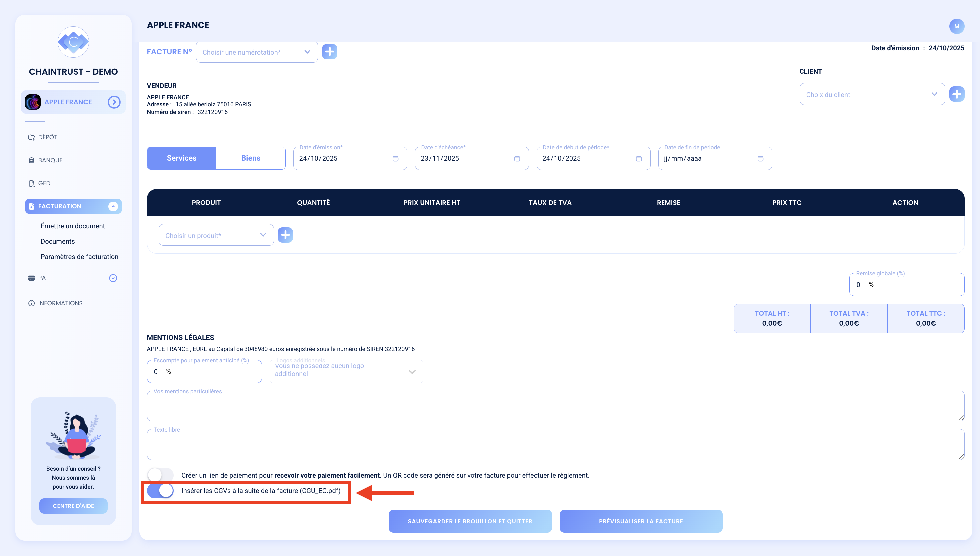980x556 pixels.
Task: Click the Numéro de siren value 322120916
Action: pyautogui.click(x=212, y=112)
